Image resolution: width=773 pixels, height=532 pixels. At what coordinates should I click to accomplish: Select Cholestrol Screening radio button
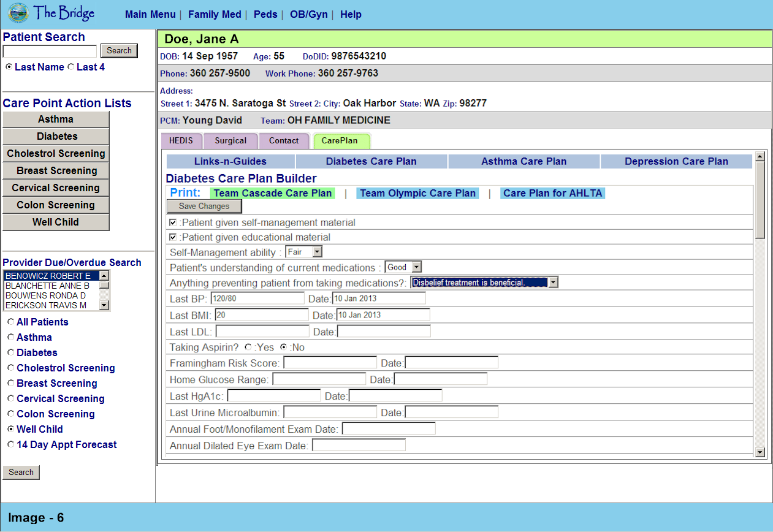(x=11, y=368)
